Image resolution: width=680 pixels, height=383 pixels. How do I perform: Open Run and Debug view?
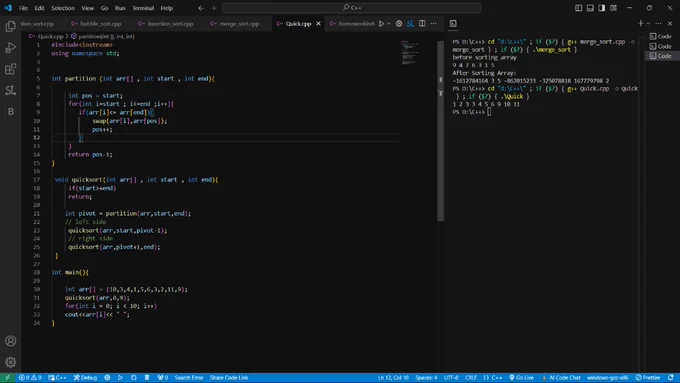pos(10,48)
